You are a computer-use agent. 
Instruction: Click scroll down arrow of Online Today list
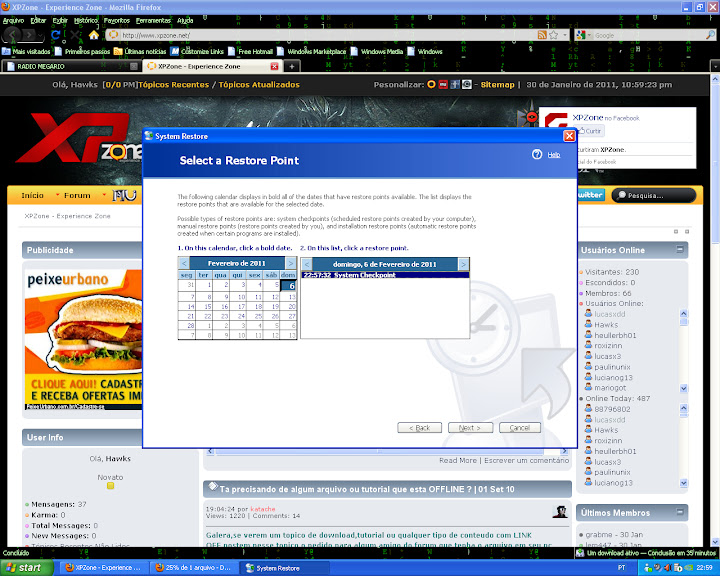click(683, 483)
